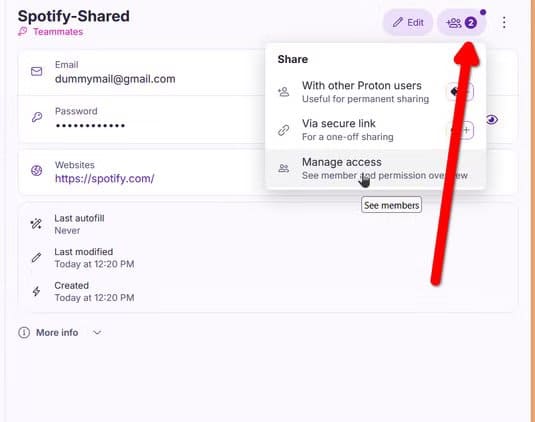
Task: Select Manage access menu entry
Action: click(375, 168)
